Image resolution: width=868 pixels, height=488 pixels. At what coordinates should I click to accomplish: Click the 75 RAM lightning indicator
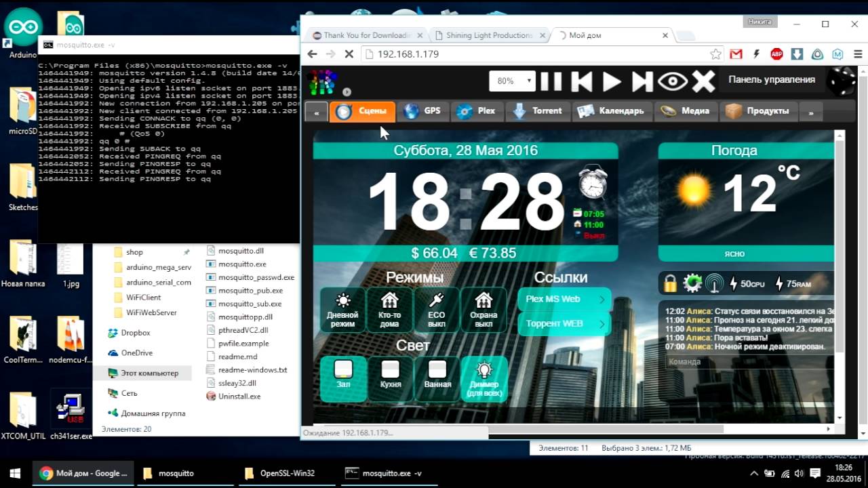(793, 284)
